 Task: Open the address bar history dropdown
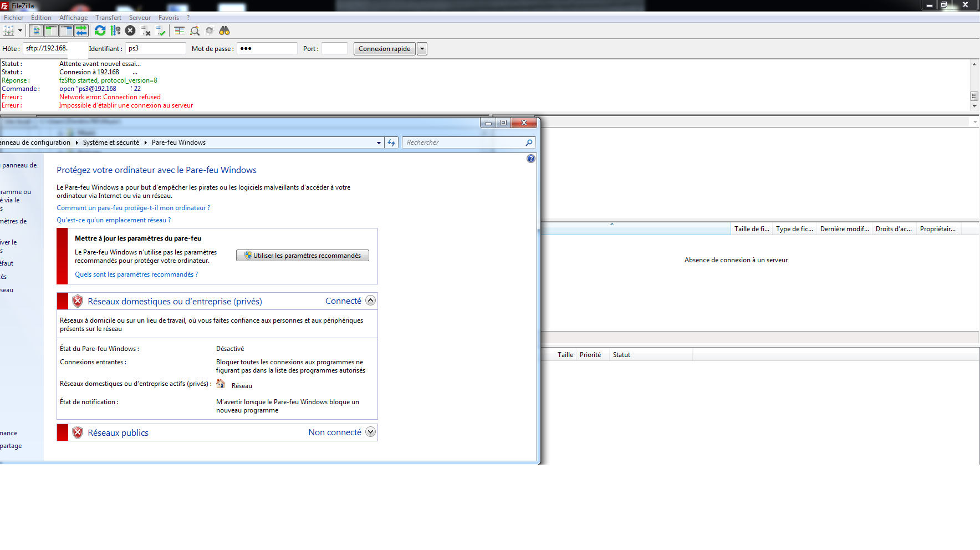click(x=379, y=142)
